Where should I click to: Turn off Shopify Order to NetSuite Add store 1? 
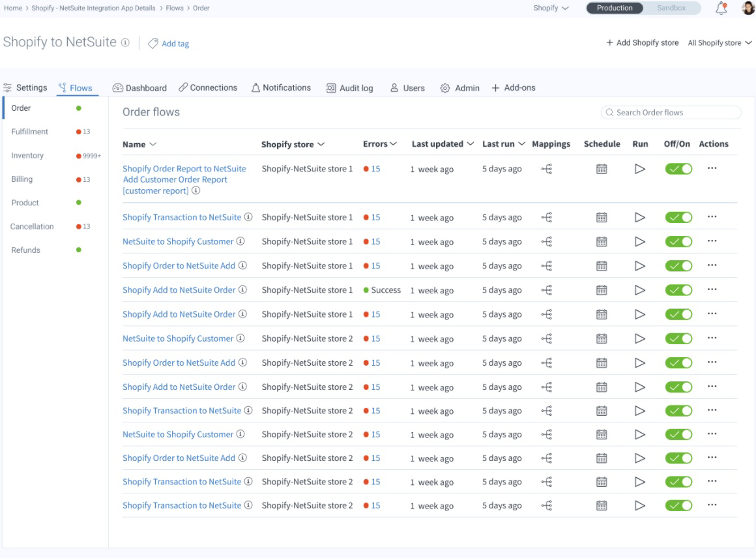pyautogui.click(x=678, y=266)
